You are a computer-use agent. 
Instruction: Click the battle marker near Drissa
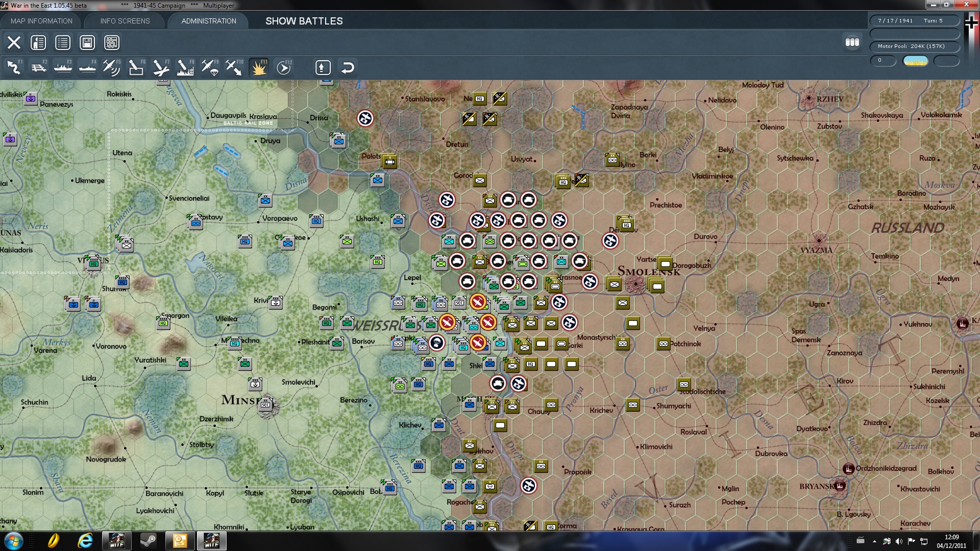tap(365, 118)
